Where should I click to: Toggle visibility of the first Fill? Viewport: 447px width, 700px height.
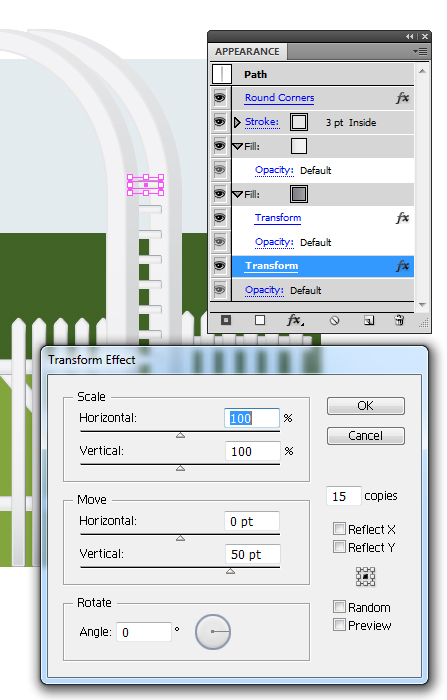220,146
